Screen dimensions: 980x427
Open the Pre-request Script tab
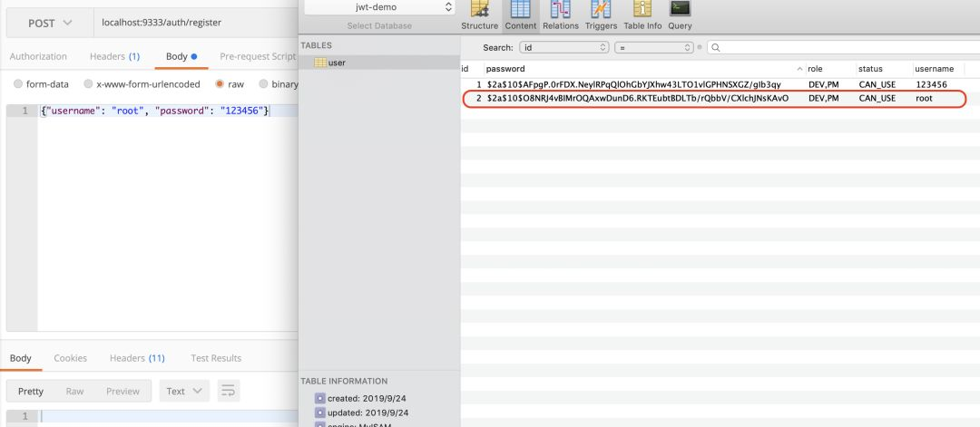[258, 56]
